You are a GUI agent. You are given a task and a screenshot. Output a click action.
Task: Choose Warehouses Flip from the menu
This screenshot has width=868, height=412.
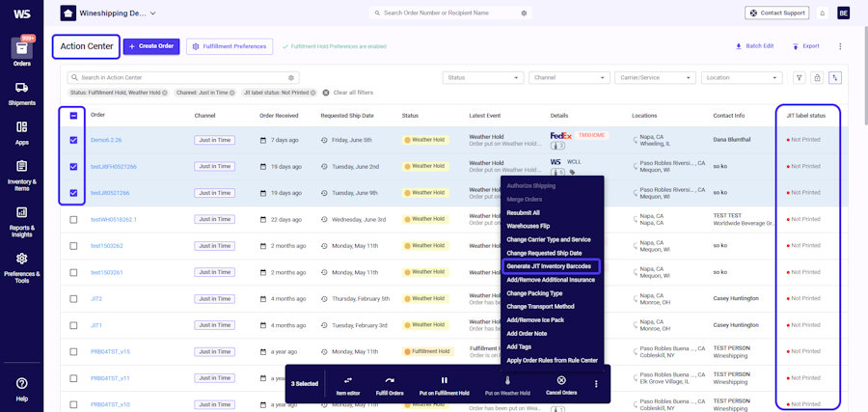529,226
